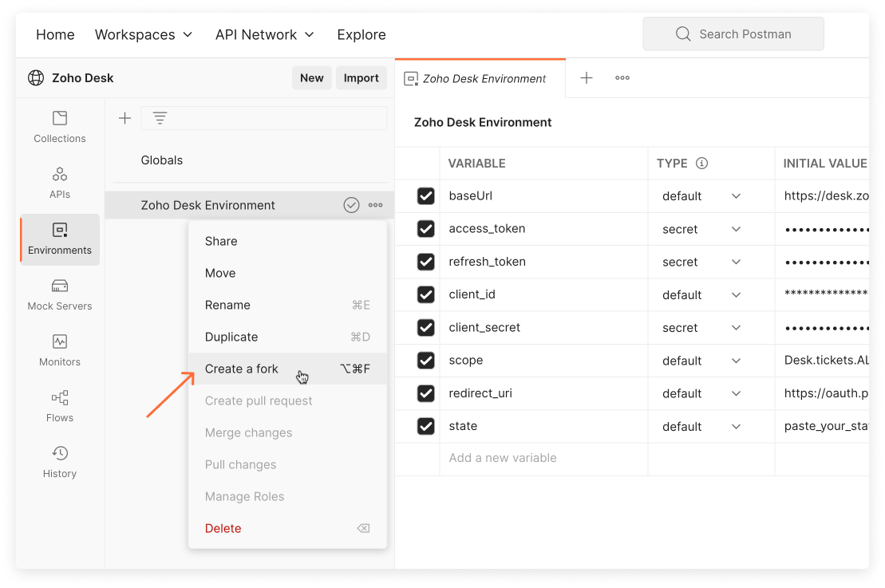
Task: Choose Rename from the context menu
Action: (x=287, y=305)
